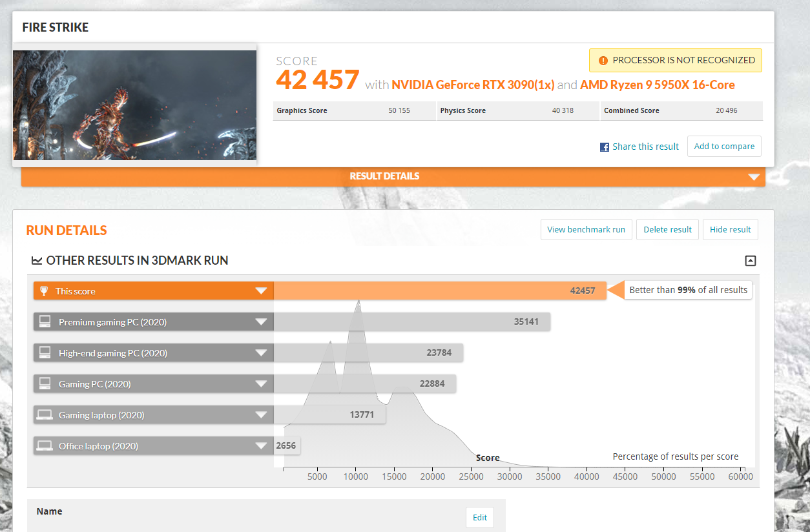Click Hide result button
The image size is (810, 532).
[731, 229]
